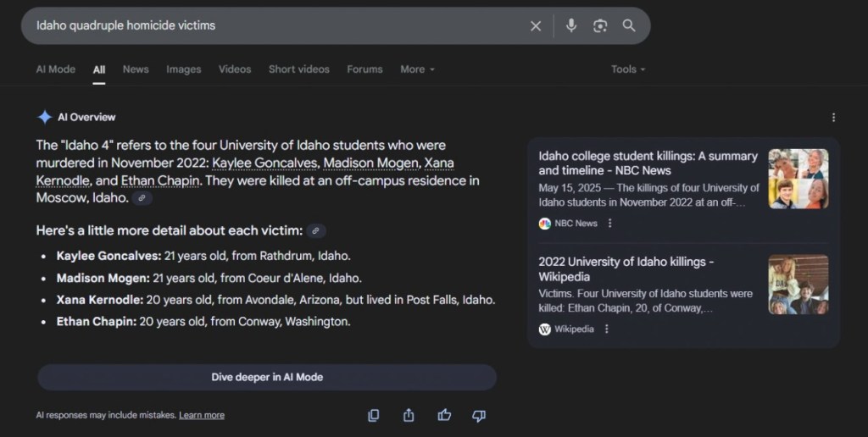Open the link icon beside victim details heading

(315, 231)
